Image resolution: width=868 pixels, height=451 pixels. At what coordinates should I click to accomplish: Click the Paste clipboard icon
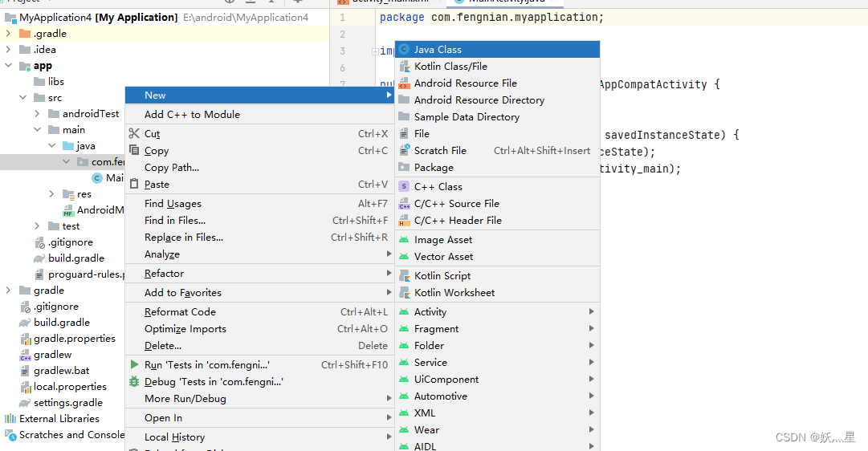coord(134,184)
